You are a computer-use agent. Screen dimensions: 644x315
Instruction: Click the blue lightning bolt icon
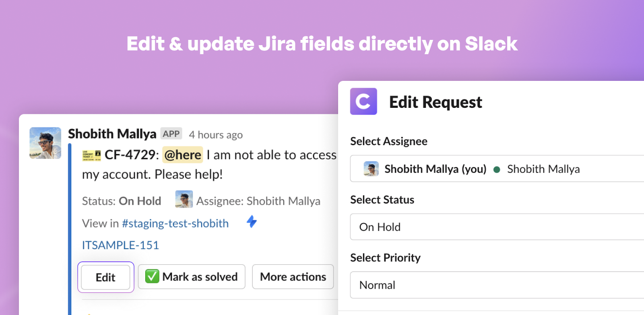[x=252, y=222]
